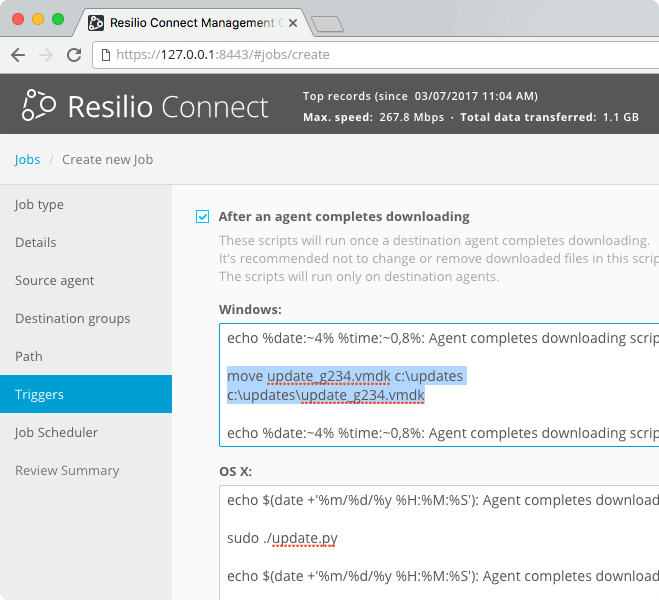This screenshot has width=659, height=600.
Task: Click the Resilio favicon on the browser tab
Action: pos(96,23)
